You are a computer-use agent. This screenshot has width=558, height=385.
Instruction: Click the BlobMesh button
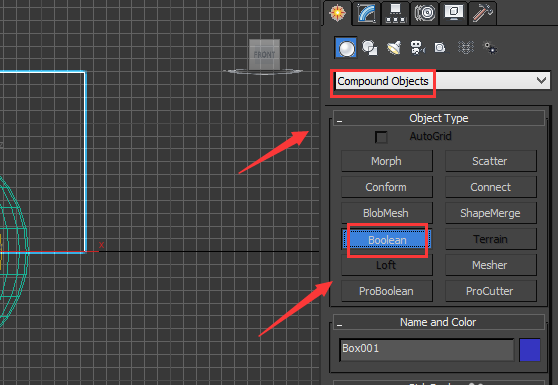click(x=387, y=213)
